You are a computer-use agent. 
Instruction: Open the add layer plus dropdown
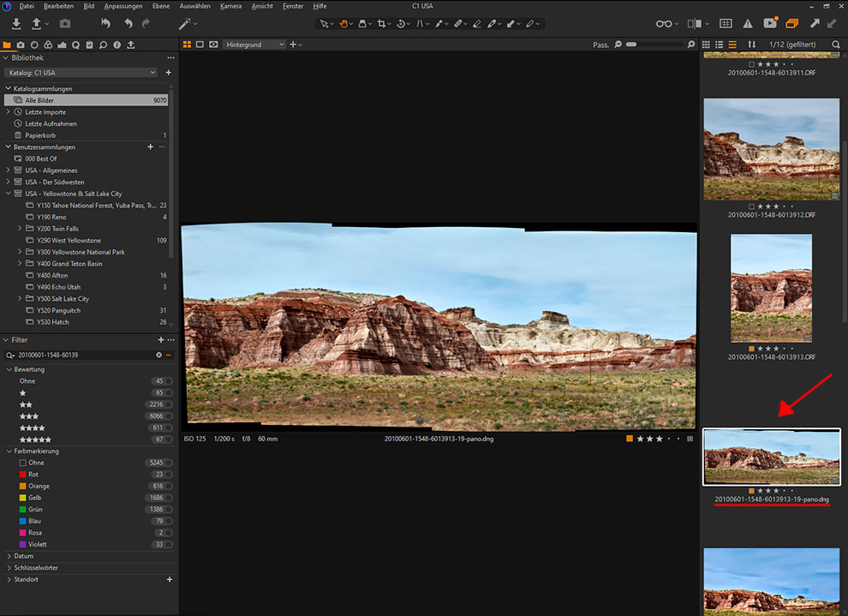tap(296, 45)
